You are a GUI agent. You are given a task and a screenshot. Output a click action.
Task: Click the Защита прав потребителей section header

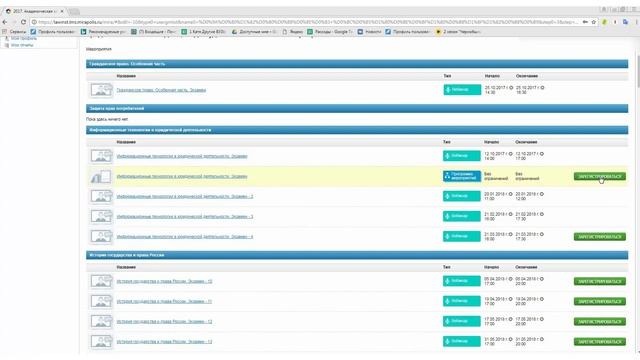tap(357, 108)
